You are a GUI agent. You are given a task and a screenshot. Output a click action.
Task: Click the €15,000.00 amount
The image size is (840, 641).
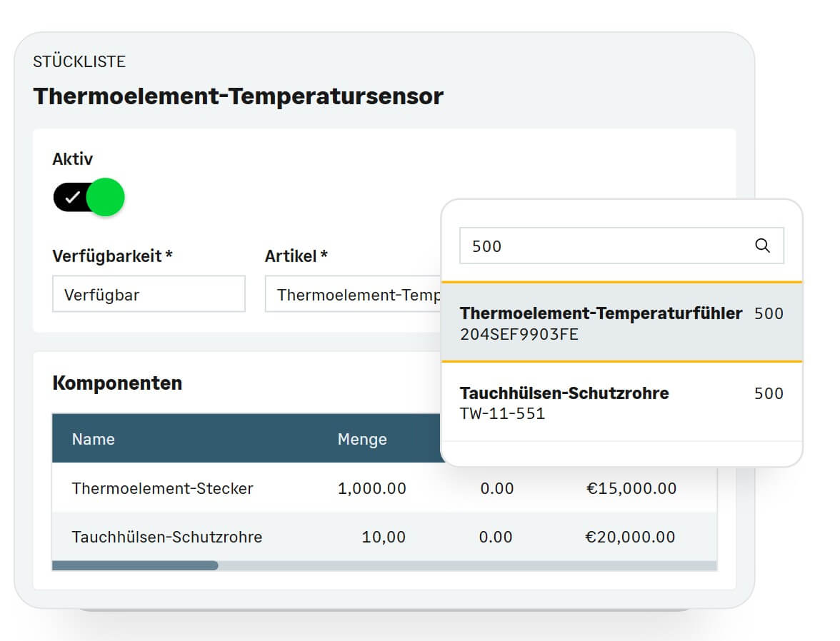pyautogui.click(x=631, y=488)
